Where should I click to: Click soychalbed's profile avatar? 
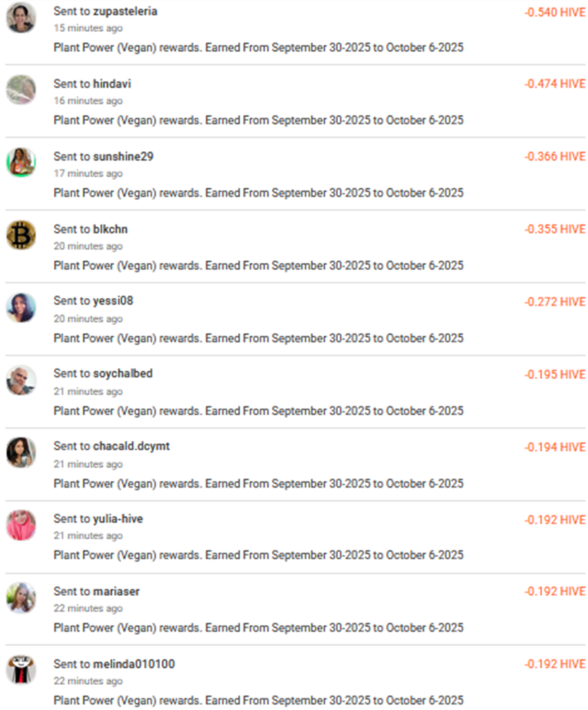pos(21,380)
